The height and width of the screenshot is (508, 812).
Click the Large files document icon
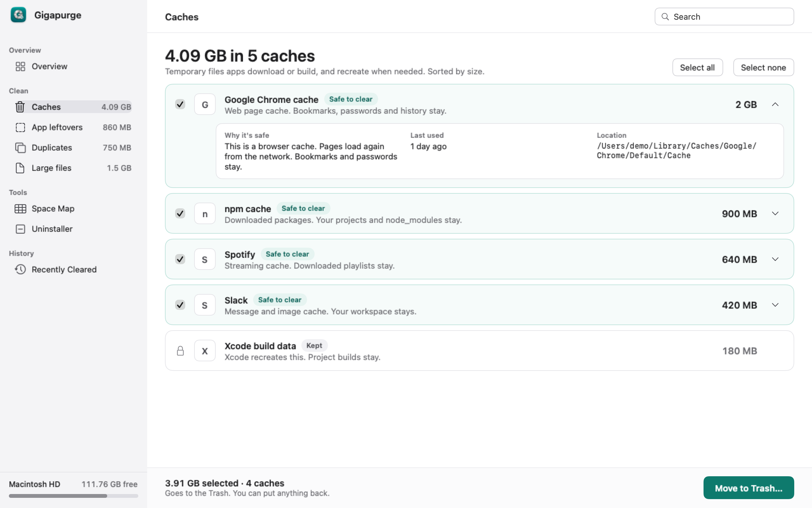click(20, 168)
